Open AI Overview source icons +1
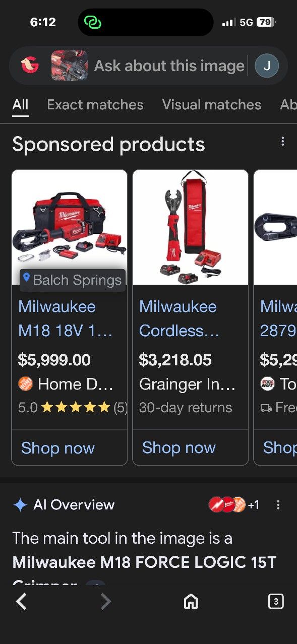Screen dimensions: 297x644 [234, 504]
